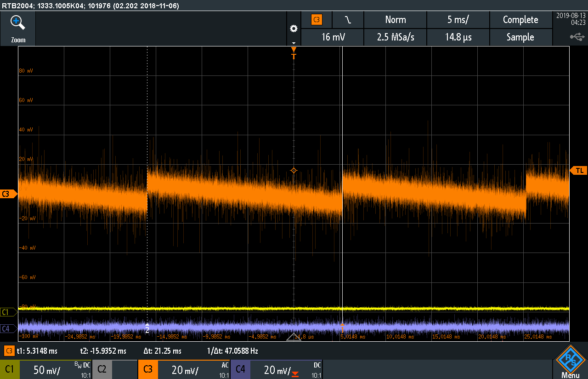The width and height of the screenshot is (588, 379).
Task: Toggle channel C2 label
Action: [102, 369]
